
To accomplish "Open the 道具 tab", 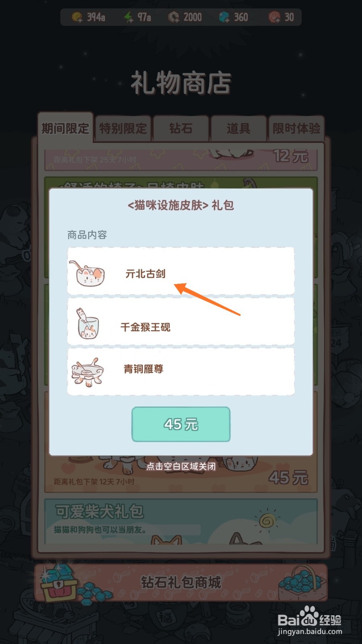I will [x=239, y=128].
